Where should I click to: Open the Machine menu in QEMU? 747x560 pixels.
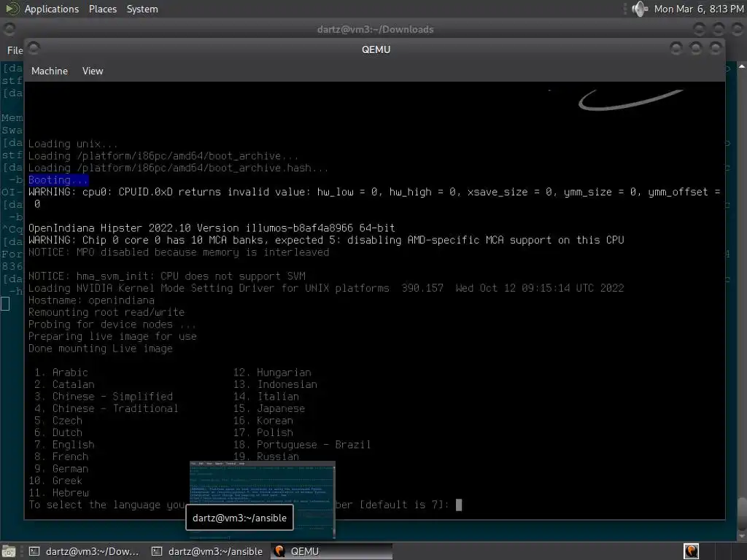(50, 71)
